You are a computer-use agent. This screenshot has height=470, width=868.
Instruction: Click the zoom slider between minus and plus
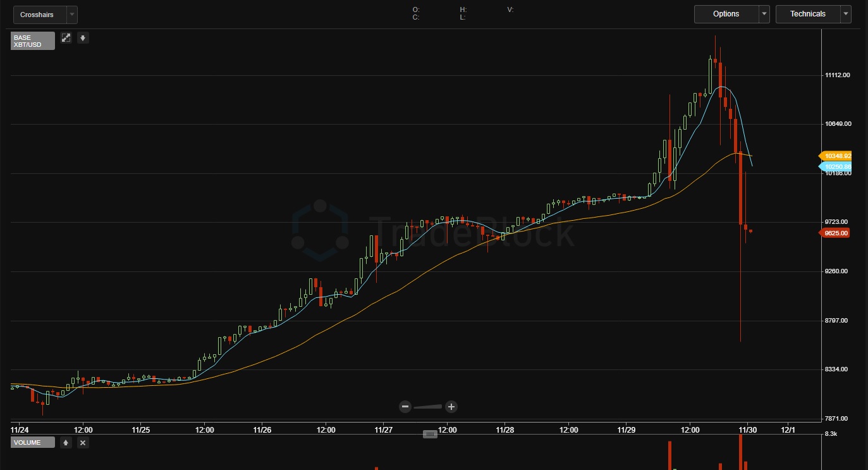[428, 406]
